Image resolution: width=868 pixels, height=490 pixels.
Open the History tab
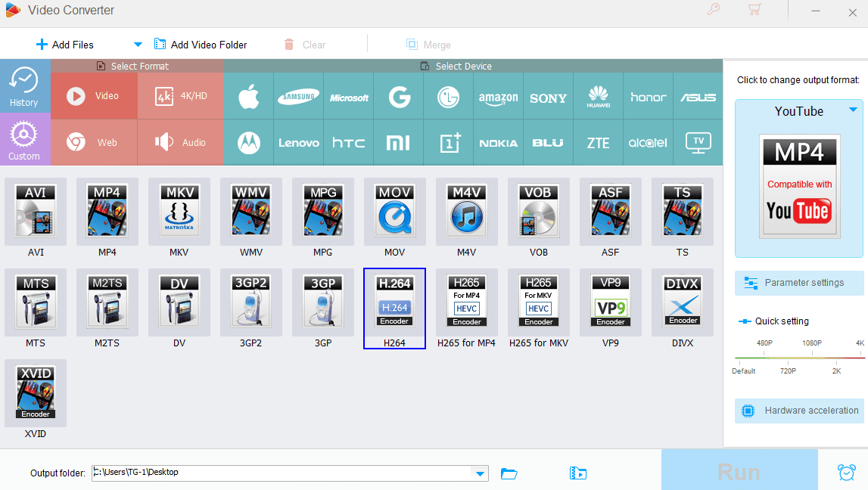(23, 87)
